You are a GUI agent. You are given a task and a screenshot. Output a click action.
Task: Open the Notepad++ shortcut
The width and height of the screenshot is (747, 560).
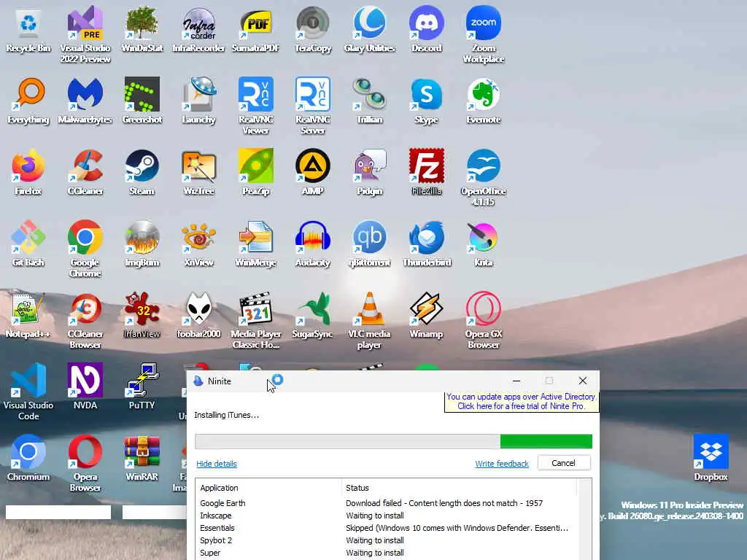click(28, 316)
